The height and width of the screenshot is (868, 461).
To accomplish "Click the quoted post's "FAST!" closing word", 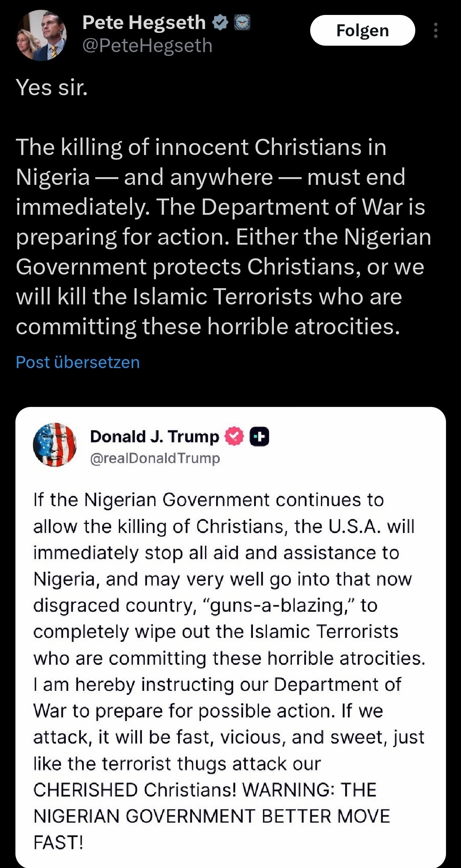I will [x=58, y=842].
